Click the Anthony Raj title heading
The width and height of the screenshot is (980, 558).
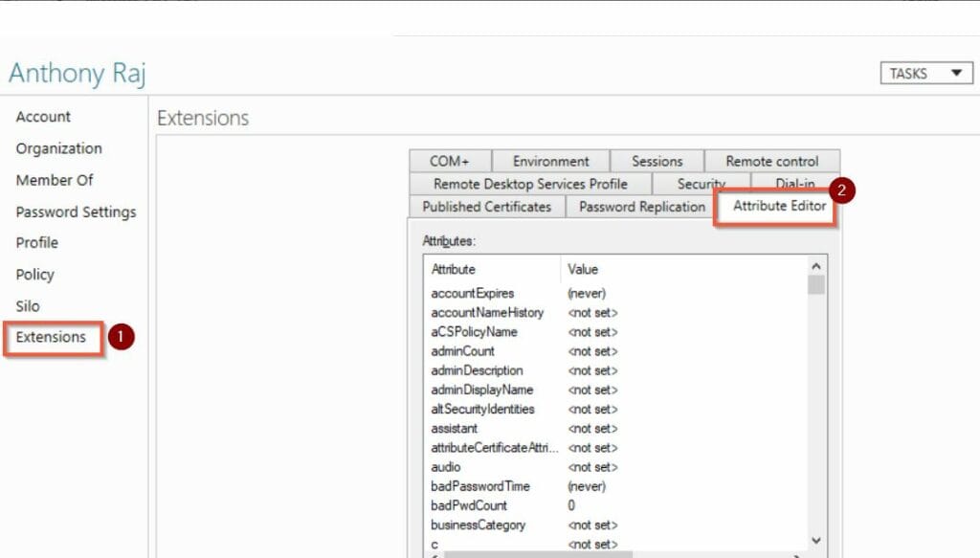coord(77,73)
